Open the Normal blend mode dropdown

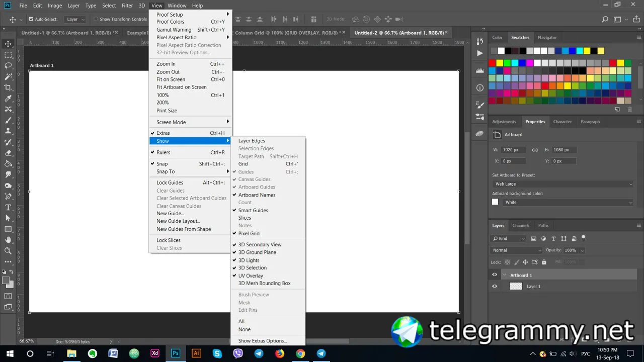516,250
